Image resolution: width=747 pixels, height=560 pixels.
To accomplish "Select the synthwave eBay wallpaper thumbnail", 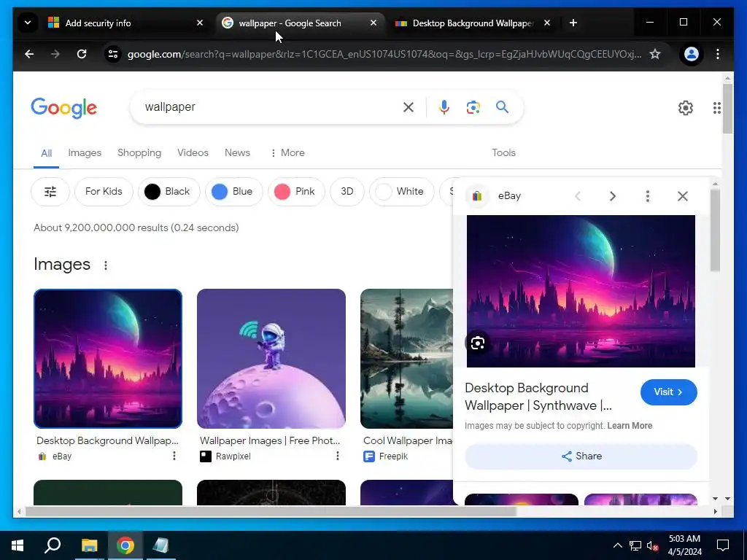I will tap(108, 359).
